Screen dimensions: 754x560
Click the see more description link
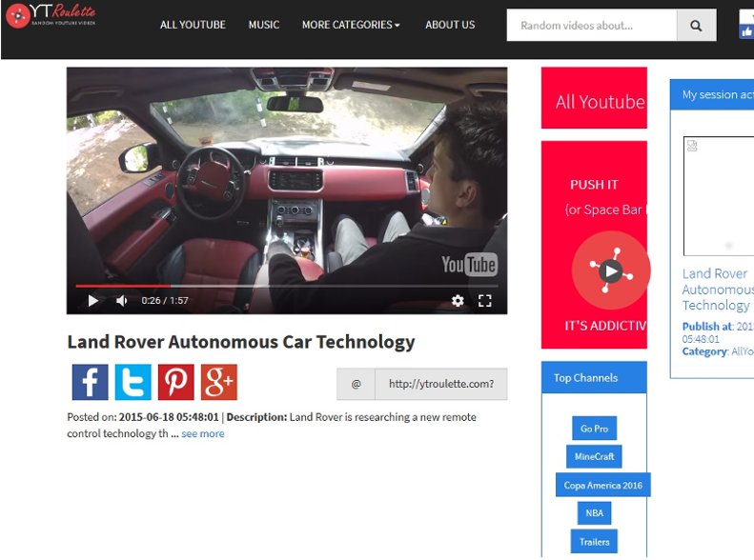click(203, 433)
